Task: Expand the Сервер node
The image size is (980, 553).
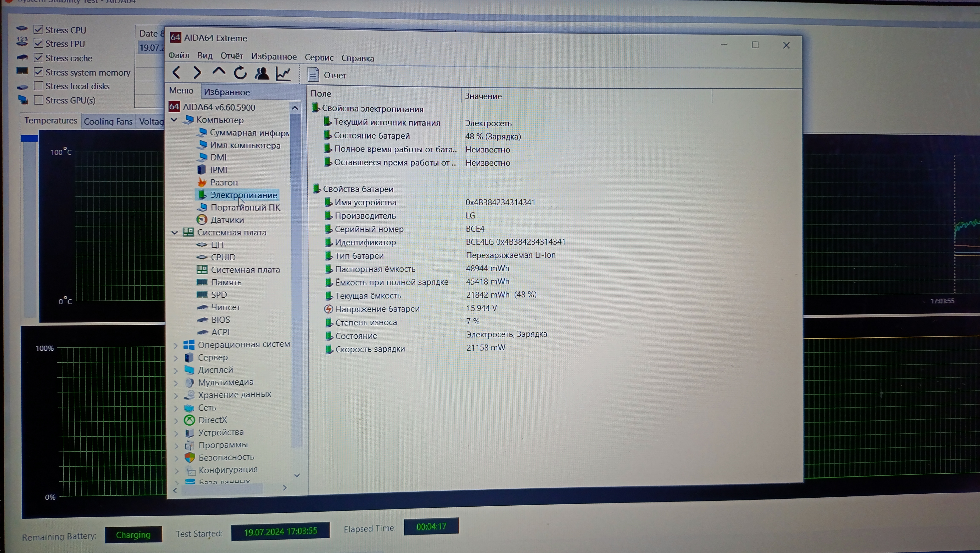Action: coord(175,358)
